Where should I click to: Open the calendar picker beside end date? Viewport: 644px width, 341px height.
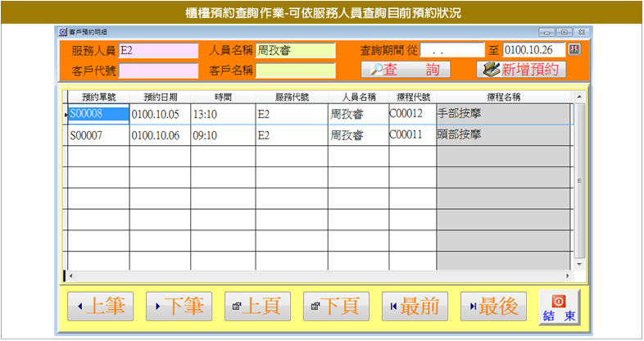[x=574, y=50]
